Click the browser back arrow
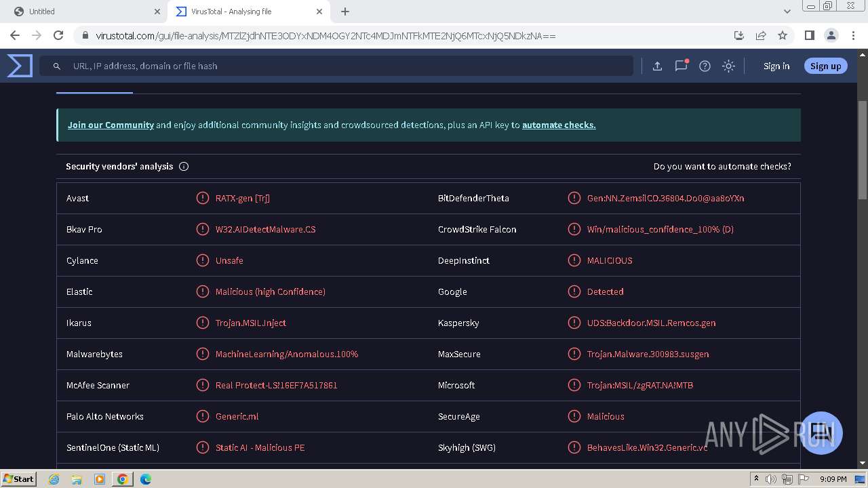 coord(15,35)
